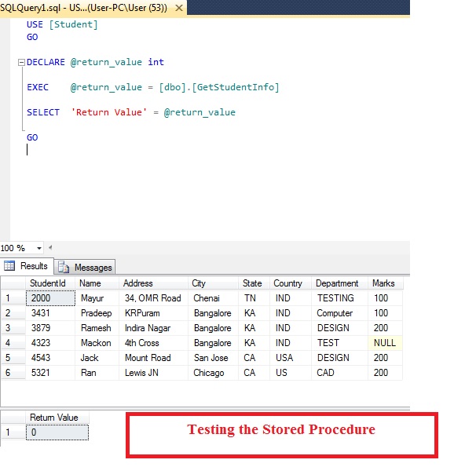Click the [Student] database name in editor
Viewport: 476px width, 467px height.
tap(74, 24)
